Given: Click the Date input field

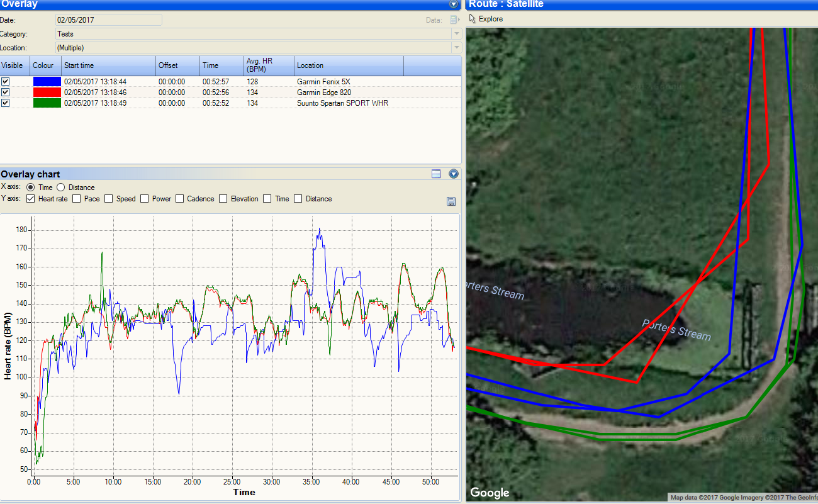Looking at the screenshot, I should click(108, 20).
